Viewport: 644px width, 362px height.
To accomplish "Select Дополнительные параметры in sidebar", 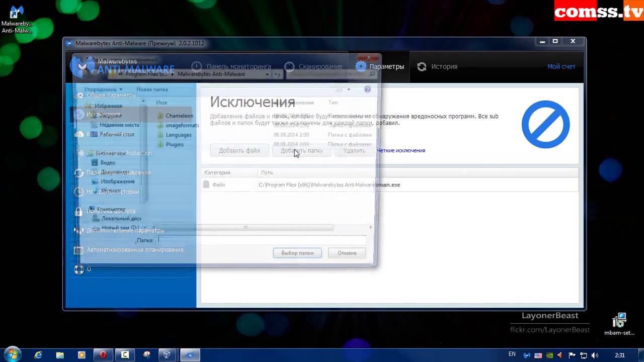I will point(125,230).
